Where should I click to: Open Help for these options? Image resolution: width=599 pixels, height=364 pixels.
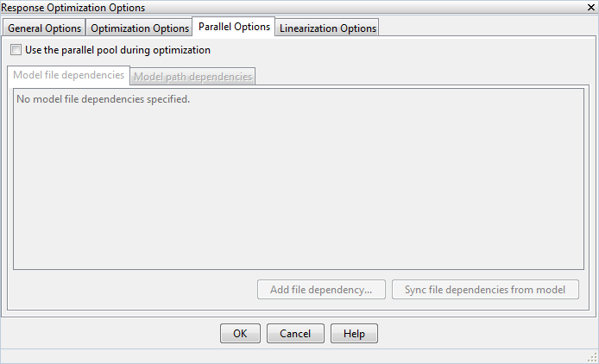point(354,334)
